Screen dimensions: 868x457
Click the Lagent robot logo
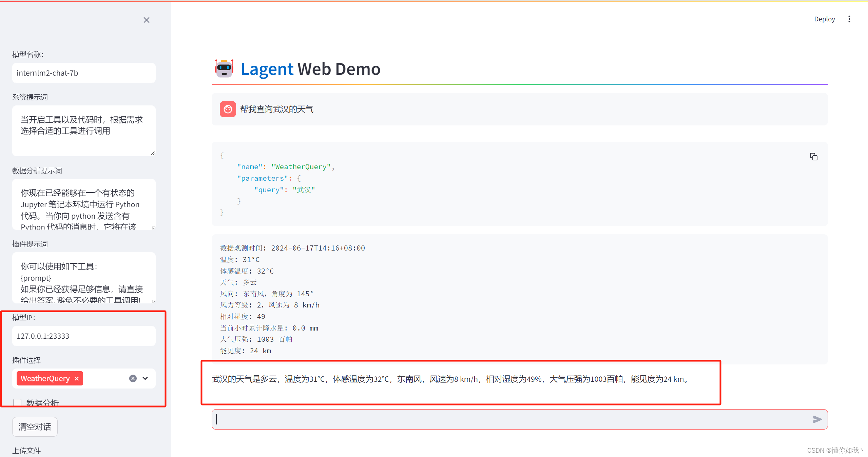[224, 68]
